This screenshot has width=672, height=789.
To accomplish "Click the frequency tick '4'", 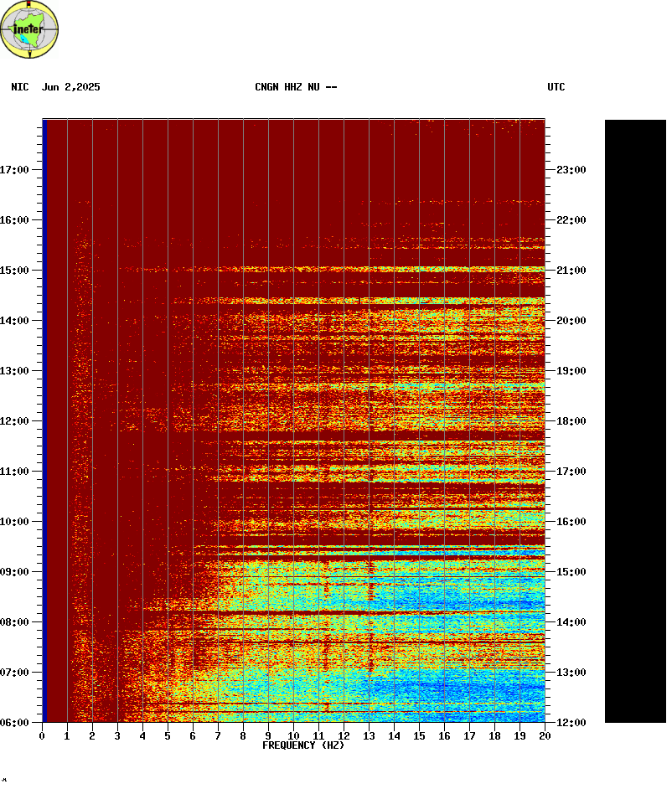I will [142, 736].
